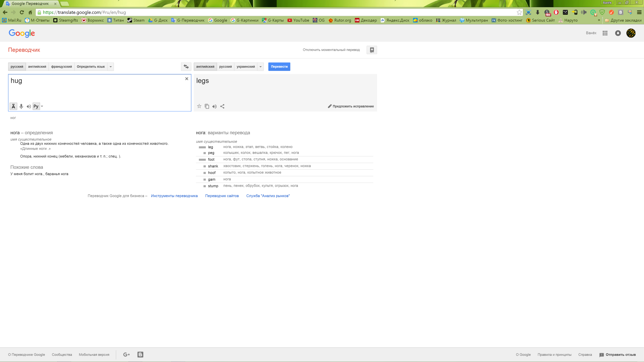Copy the translation with the copy icon
This screenshot has height=362, width=644.
207,106
